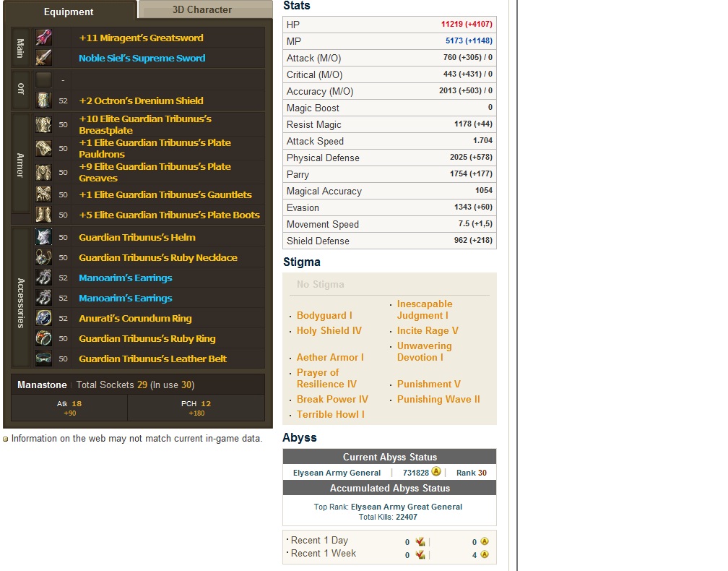The width and height of the screenshot is (728, 571).
Task: Click the Guardian Tribunus's Helm icon
Action: coord(43,237)
